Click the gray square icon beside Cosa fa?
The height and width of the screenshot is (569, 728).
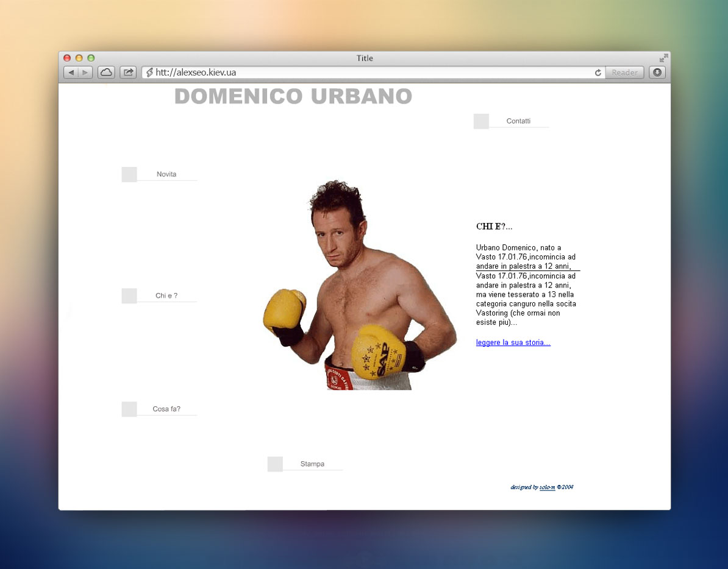129,409
